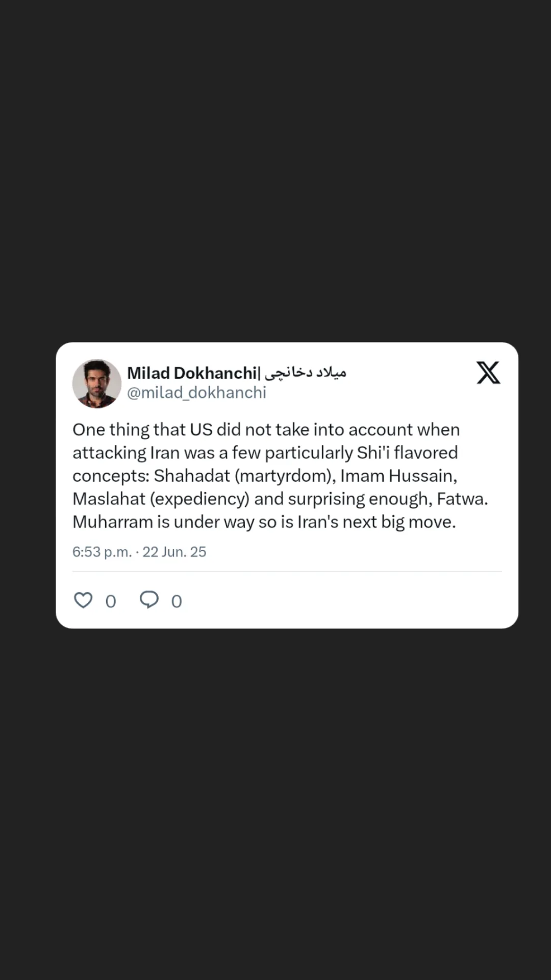Click the Persian name میلاد دخانچی
This screenshot has width=551, height=980.
[x=305, y=373]
